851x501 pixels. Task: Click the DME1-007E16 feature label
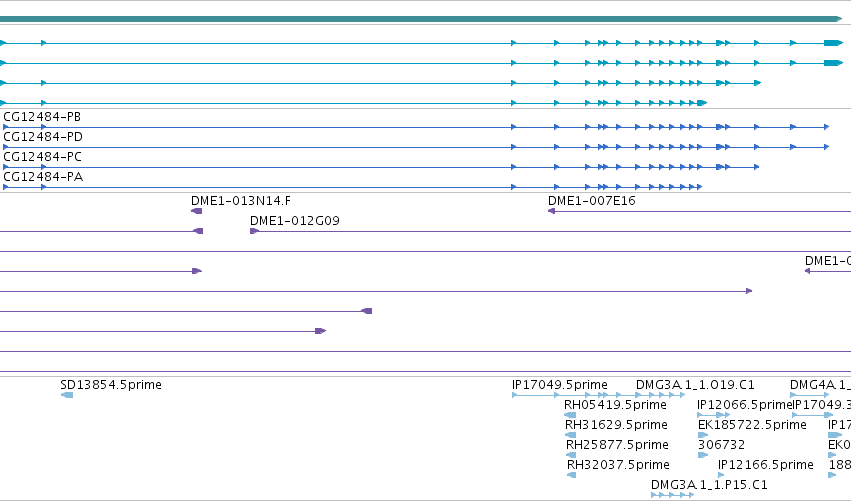(x=592, y=201)
